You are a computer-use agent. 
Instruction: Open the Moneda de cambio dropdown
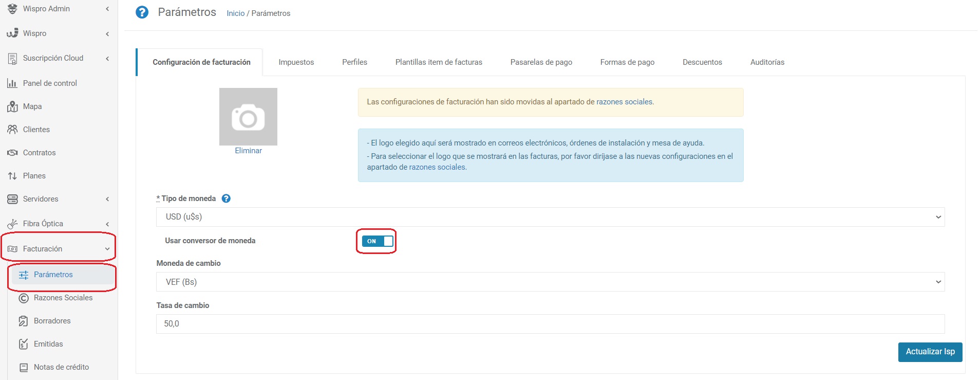click(x=550, y=282)
